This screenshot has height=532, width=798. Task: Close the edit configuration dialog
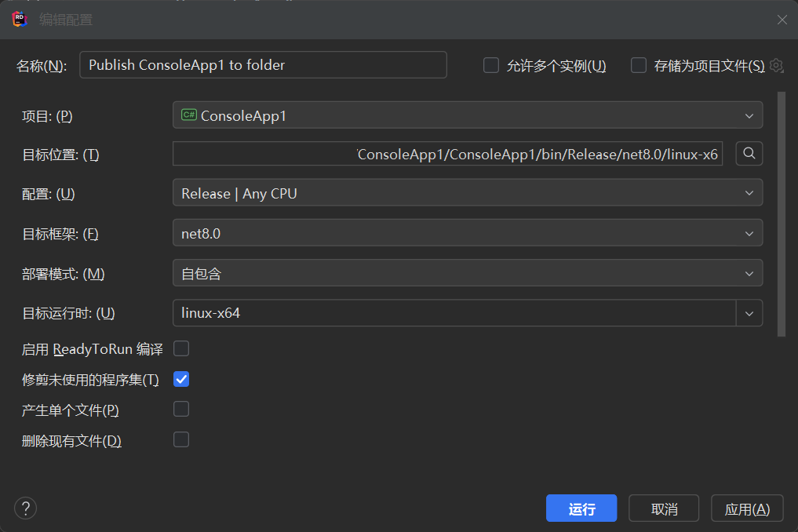click(x=782, y=20)
